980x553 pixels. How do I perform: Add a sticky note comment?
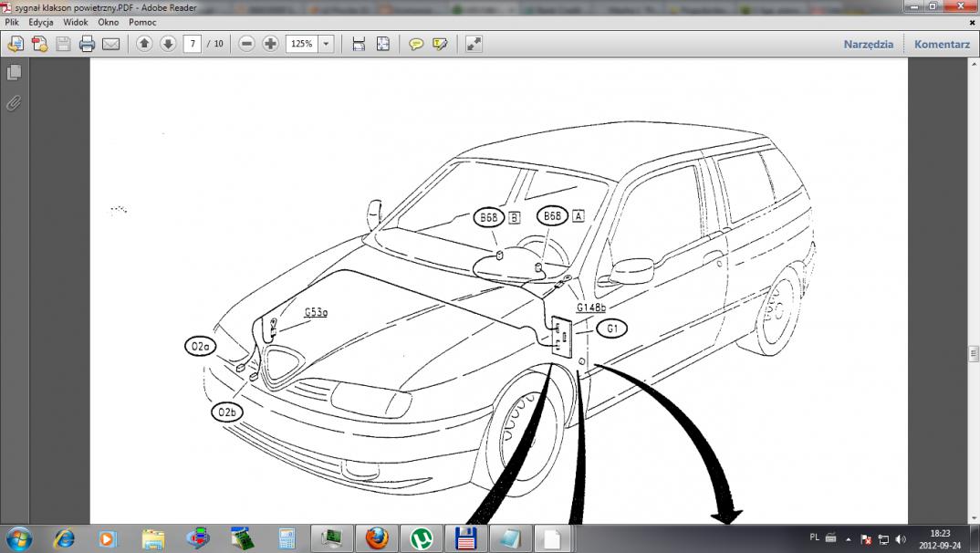click(x=416, y=44)
